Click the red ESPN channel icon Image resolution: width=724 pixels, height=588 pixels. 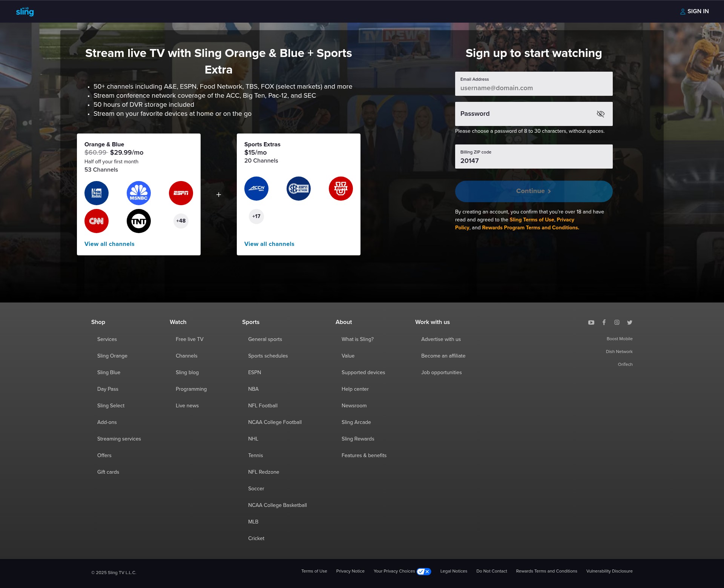(181, 193)
